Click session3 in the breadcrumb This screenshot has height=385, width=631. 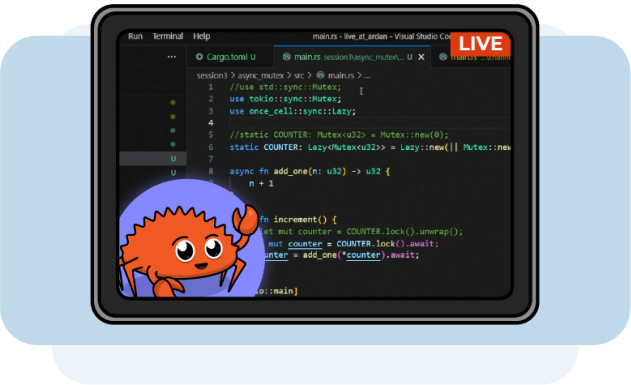coord(212,75)
